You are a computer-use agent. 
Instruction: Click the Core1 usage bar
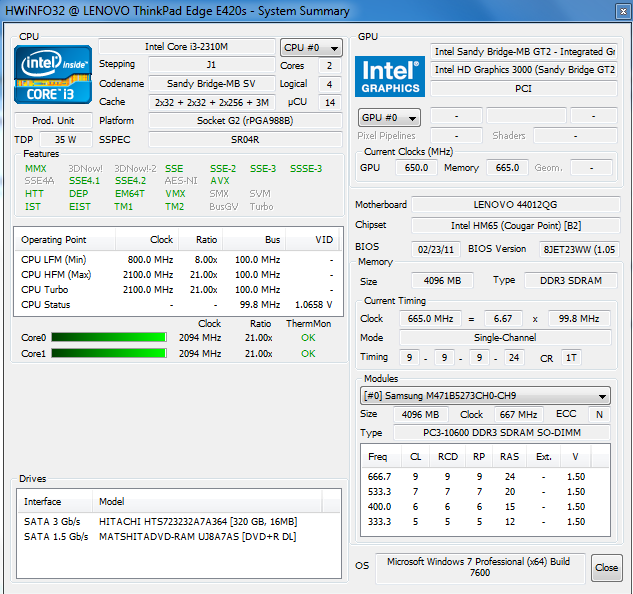coord(109,353)
